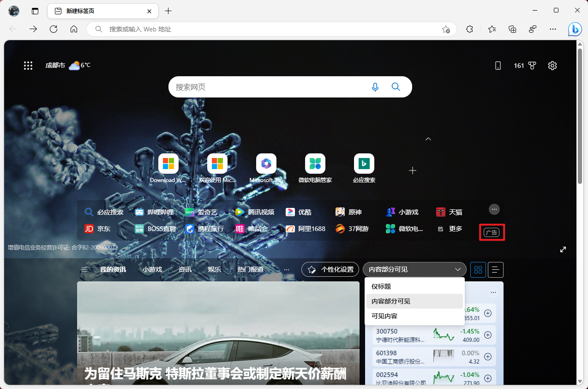Open 个性化设置 preferences

[x=330, y=269]
